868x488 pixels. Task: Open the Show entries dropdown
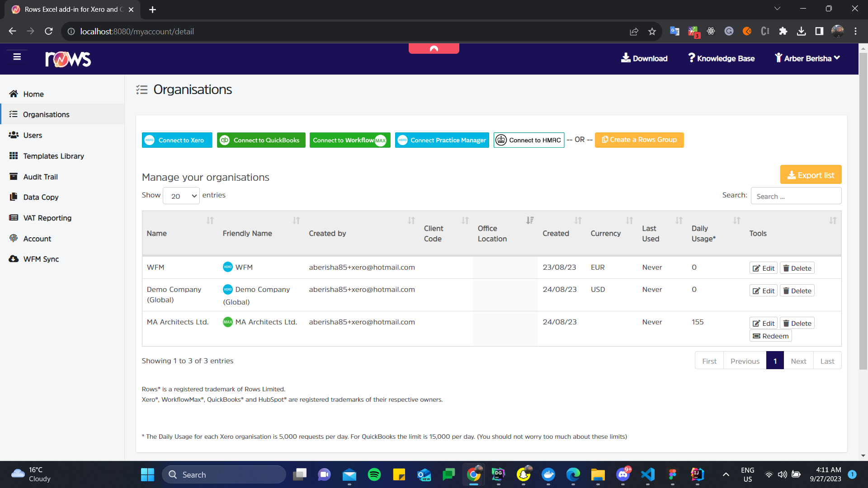[x=181, y=195]
